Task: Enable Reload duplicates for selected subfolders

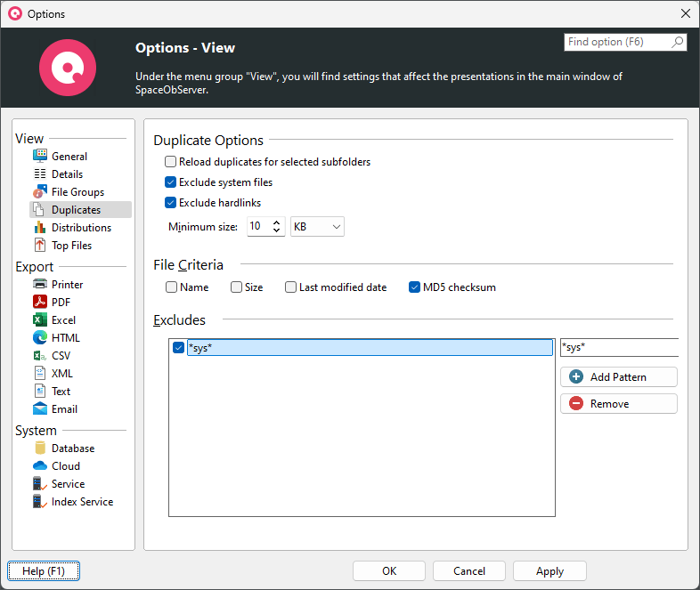Action: pyautogui.click(x=171, y=162)
